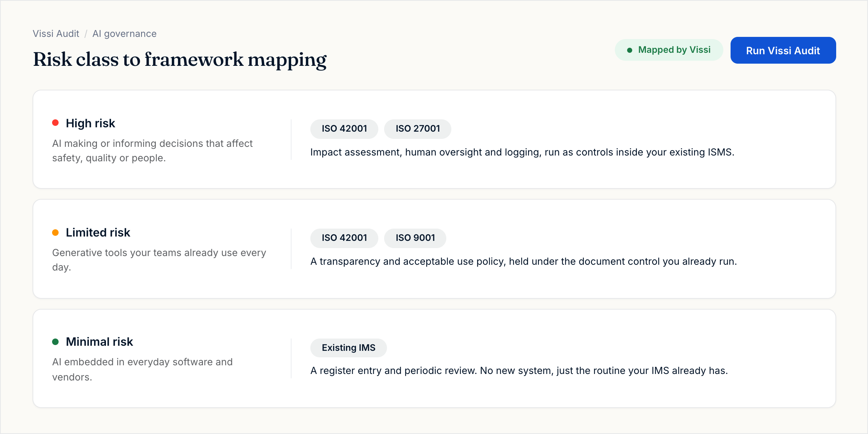This screenshot has width=868, height=434.
Task: Click the Mapped by Vissi badge
Action: (669, 50)
